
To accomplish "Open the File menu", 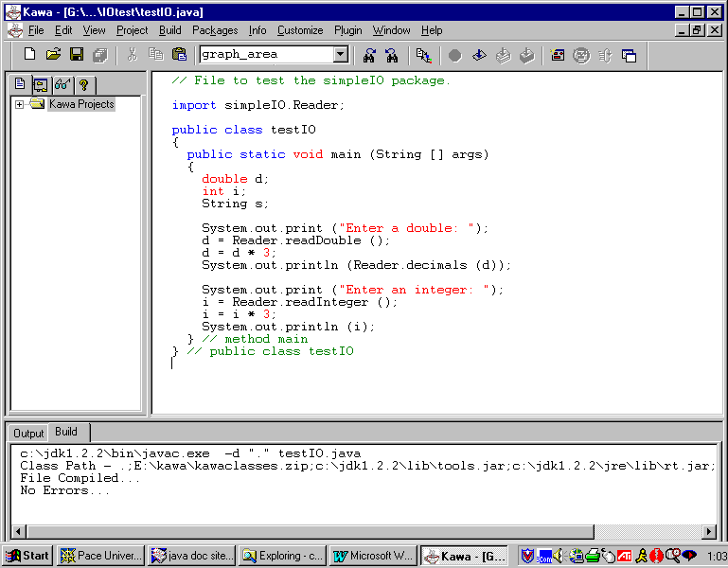I will pyautogui.click(x=36, y=30).
